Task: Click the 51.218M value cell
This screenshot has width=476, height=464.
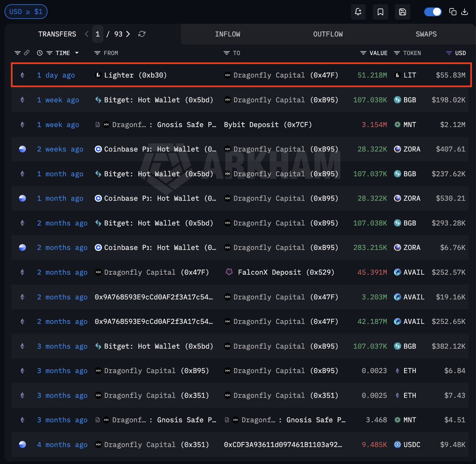Action: (x=372, y=75)
